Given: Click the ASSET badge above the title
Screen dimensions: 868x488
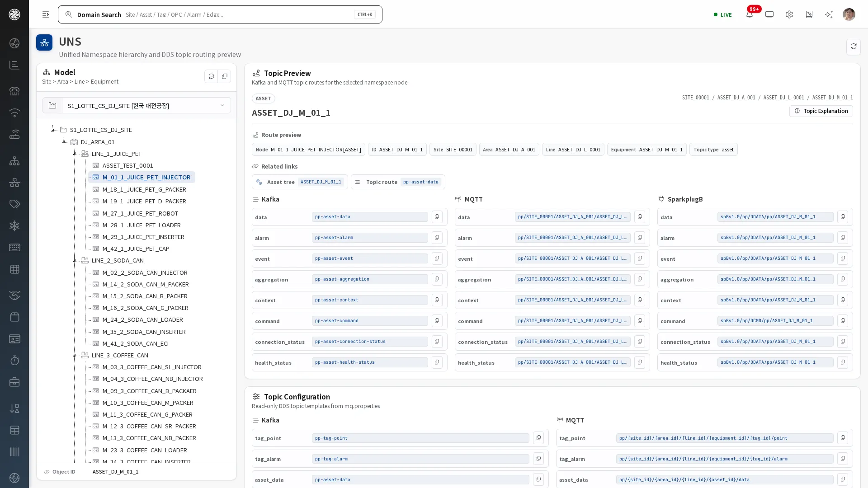Looking at the screenshot, I should (263, 99).
